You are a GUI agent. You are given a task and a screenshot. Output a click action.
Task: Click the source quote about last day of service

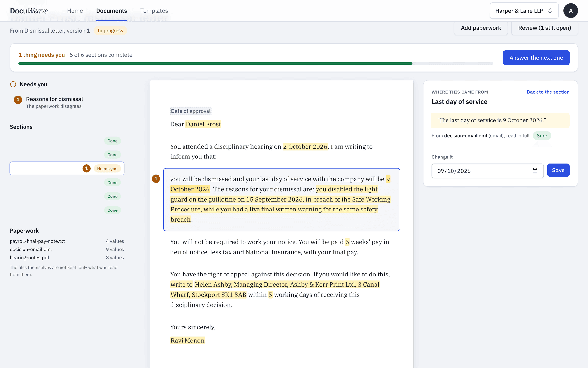click(x=500, y=120)
